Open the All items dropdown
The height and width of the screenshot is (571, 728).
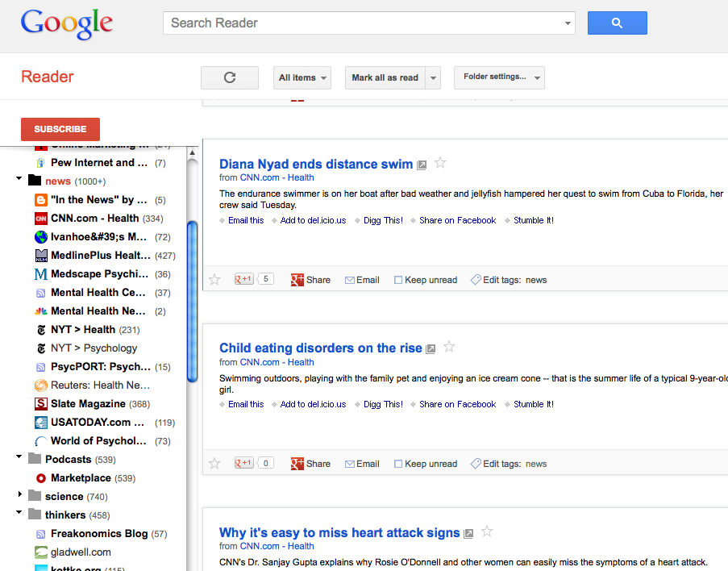coord(302,77)
